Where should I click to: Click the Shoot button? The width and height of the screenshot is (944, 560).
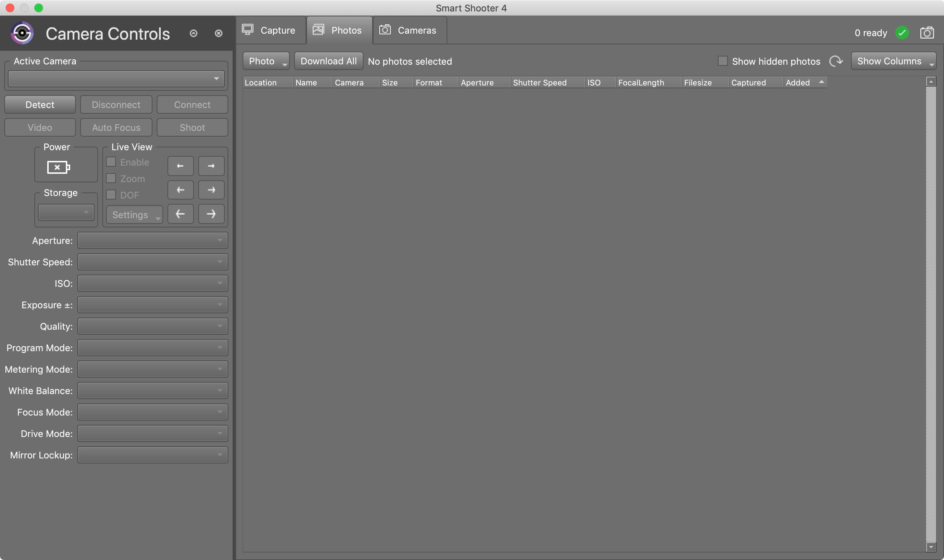[192, 128]
